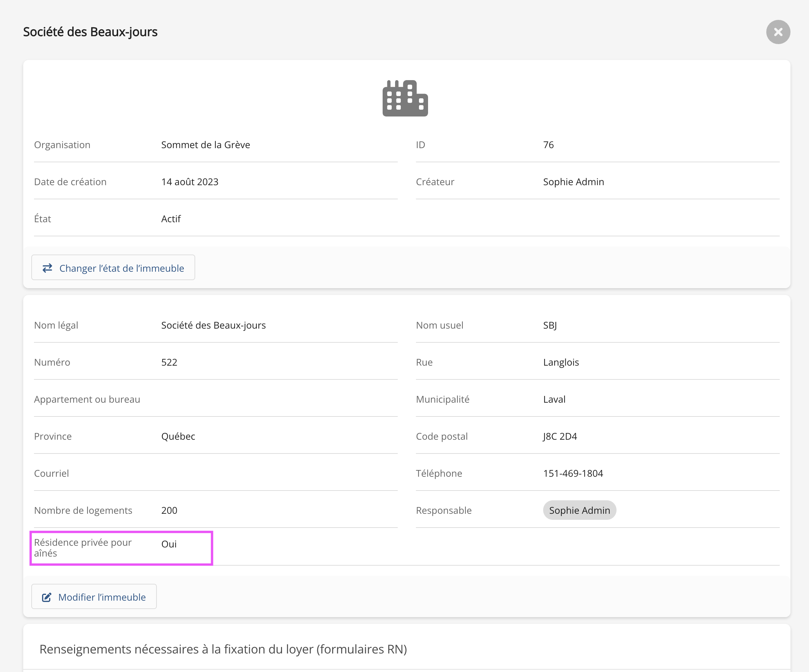This screenshot has height=672, width=809.
Task: Open the Renseignements nécessaires à la fixation section
Action: click(x=223, y=649)
